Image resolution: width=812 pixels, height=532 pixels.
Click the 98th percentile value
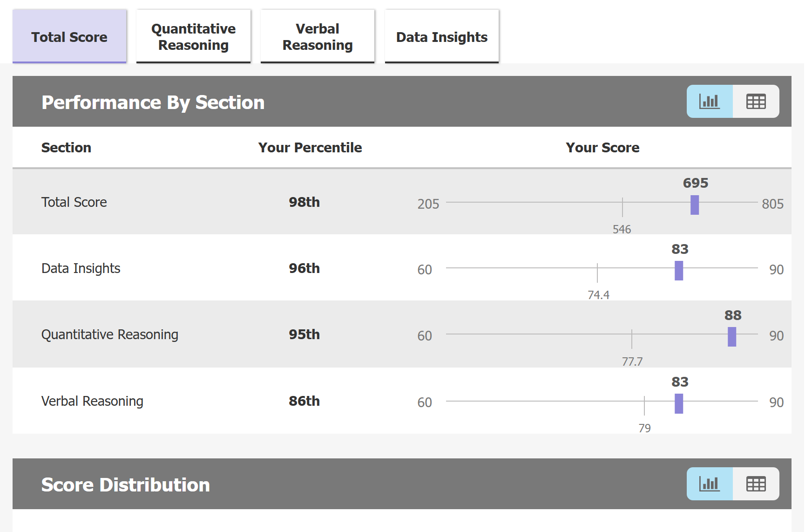coord(304,202)
